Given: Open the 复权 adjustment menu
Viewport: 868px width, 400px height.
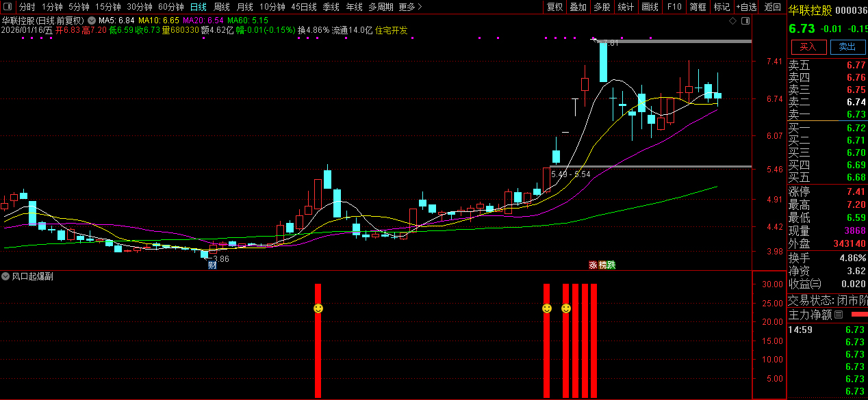Looking at the screenshot, I should point(555,7).
